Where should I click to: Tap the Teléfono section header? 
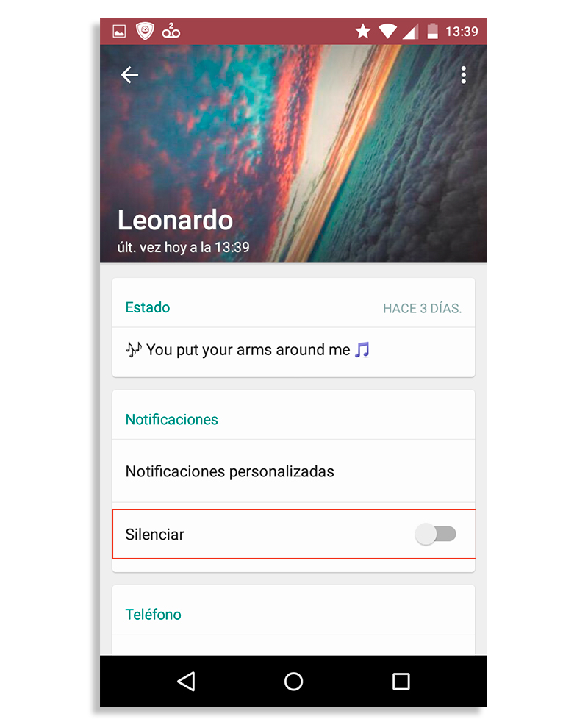[x=153, y=614]
